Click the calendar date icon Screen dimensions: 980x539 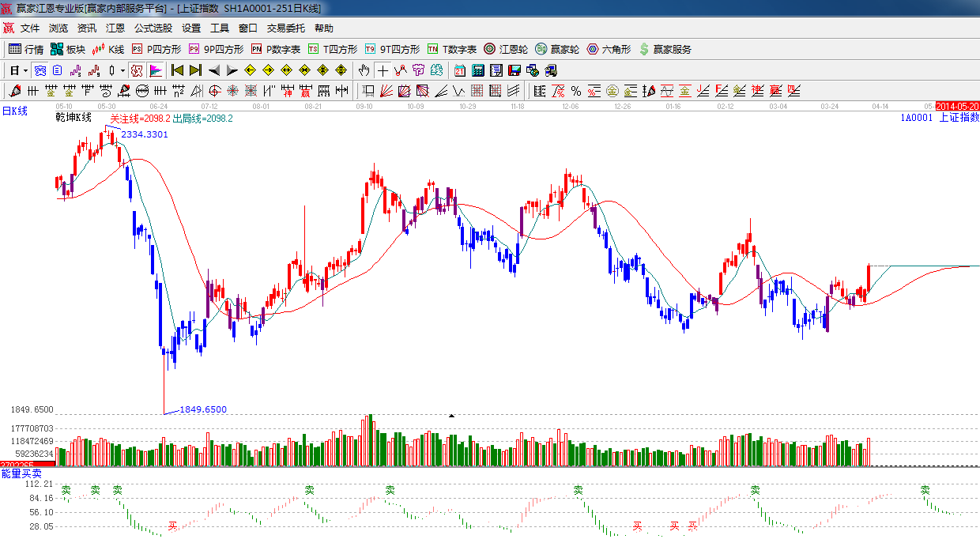tap(459, 70)
